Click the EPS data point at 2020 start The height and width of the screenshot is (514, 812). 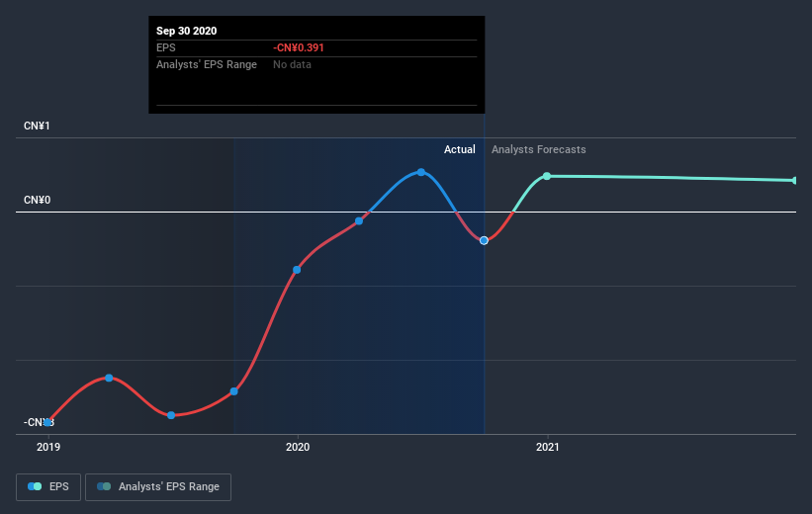tap(297, 270)
